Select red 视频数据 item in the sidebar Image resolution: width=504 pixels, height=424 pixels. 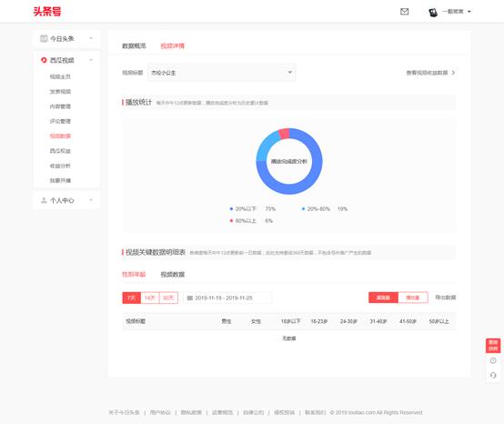click(x=60, y=136)
